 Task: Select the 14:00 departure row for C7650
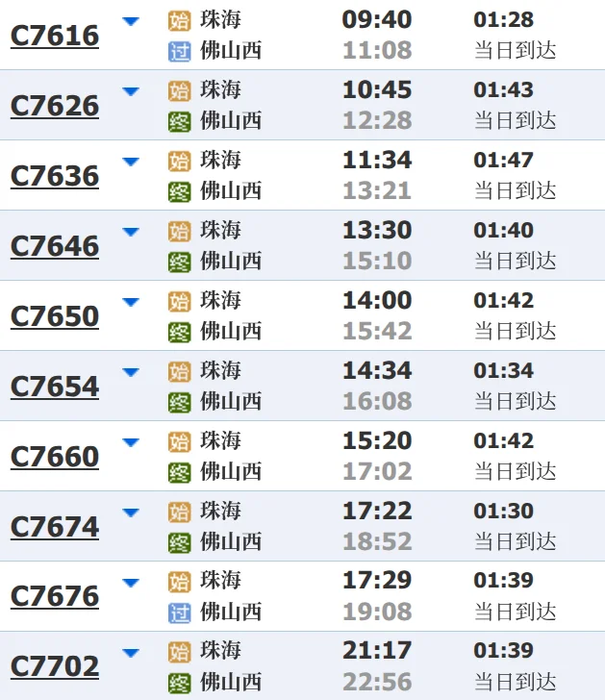302,315
